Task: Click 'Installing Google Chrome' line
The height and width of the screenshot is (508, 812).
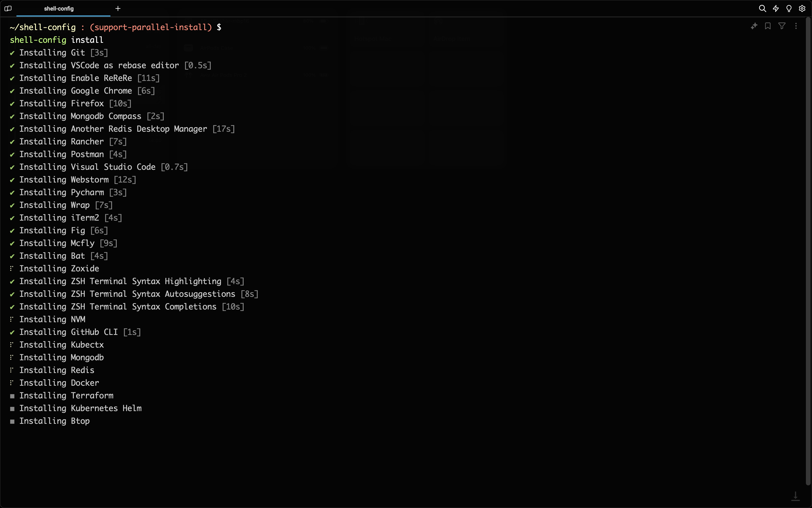Action: click(x=82, y=91)
